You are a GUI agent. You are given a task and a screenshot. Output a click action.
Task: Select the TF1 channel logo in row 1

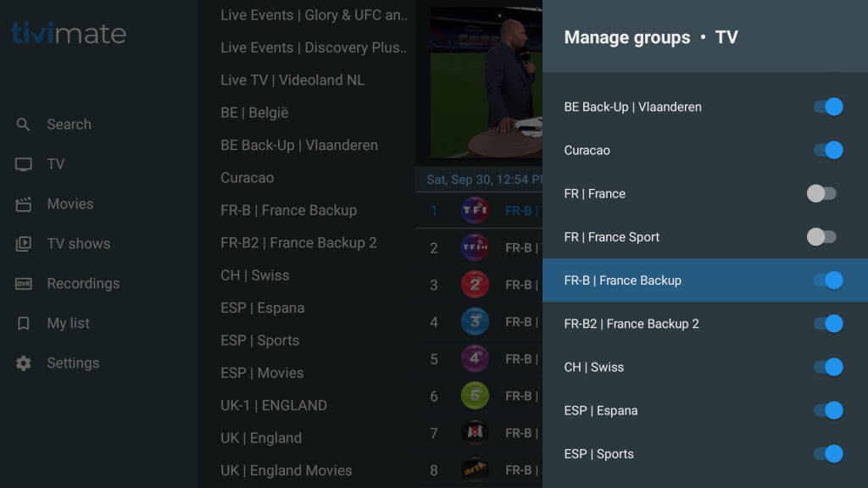(x=475, y=211)
